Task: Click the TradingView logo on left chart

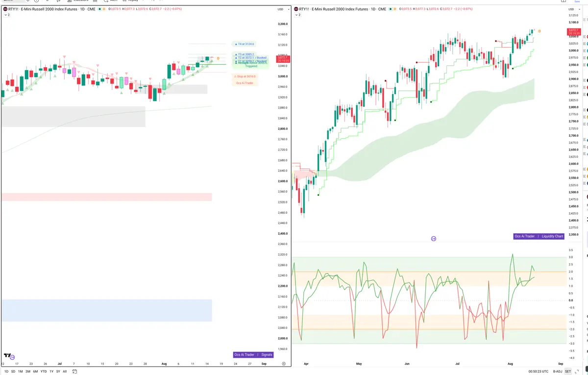Action: (7, 355)
